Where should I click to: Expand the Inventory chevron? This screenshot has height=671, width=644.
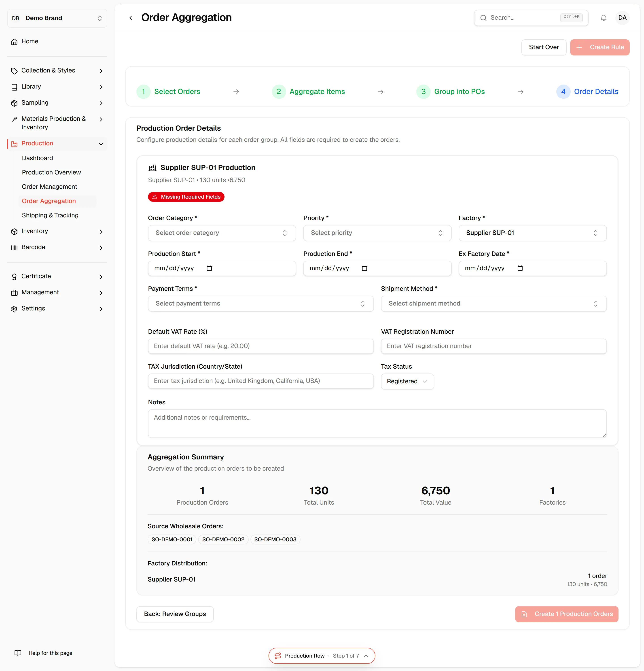(x=101, y=231)
